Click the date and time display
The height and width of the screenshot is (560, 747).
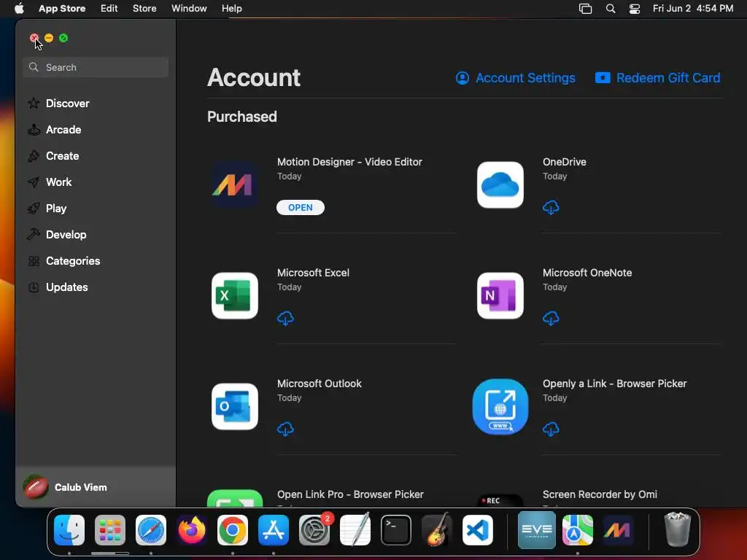click(x=693, y=9)
